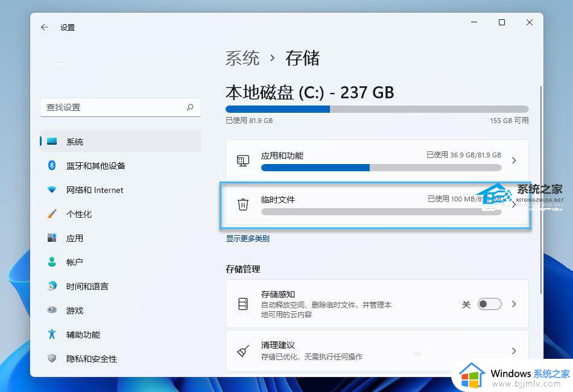Minimize the Settings window
The height and width of the screenshot is (392, 573).
(474, 22)
